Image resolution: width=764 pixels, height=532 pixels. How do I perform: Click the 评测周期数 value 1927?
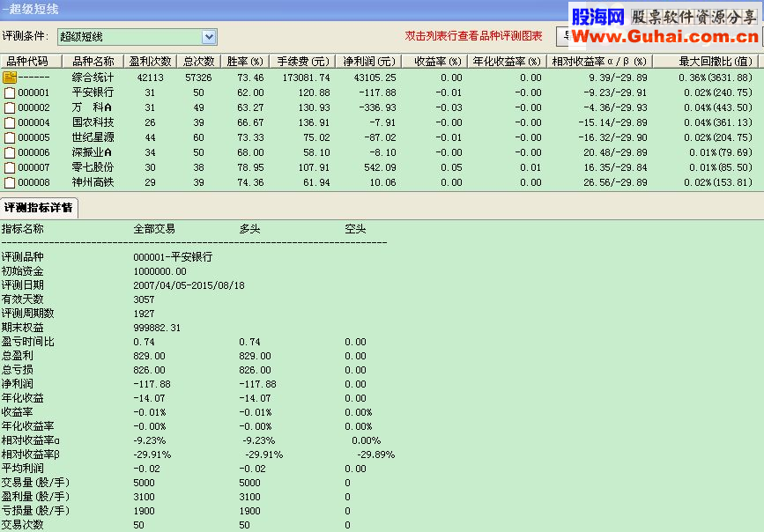click(x=144, y=314)
